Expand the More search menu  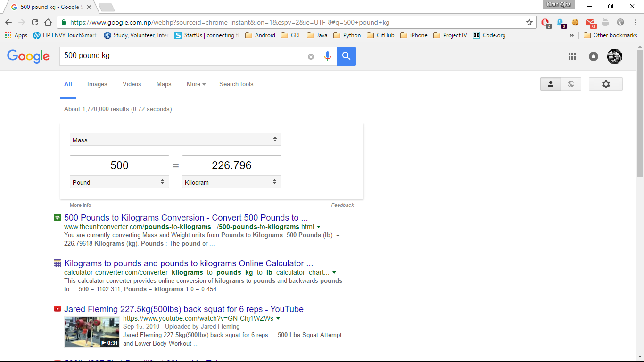point(196,84)
